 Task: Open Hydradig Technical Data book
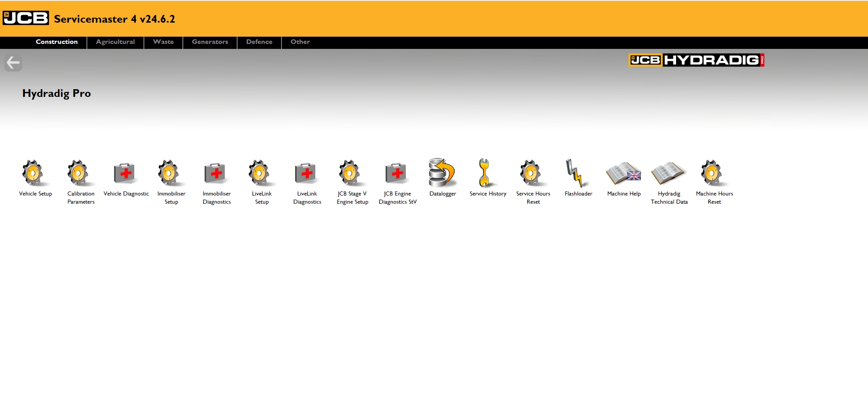point(668,173)
